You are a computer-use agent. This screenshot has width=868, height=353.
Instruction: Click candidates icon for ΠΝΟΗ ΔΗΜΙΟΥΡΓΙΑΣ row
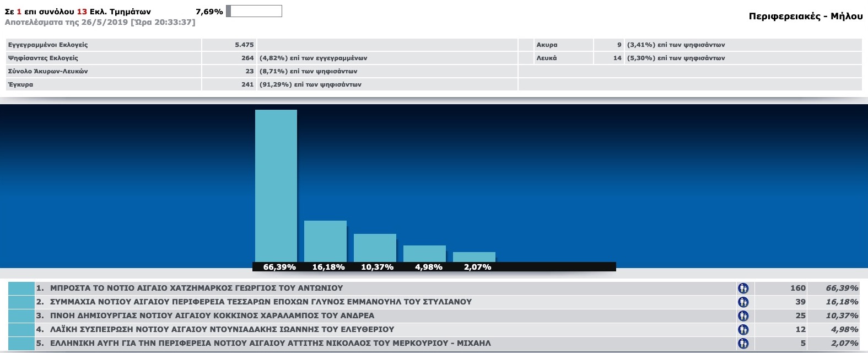click(743, 315)
